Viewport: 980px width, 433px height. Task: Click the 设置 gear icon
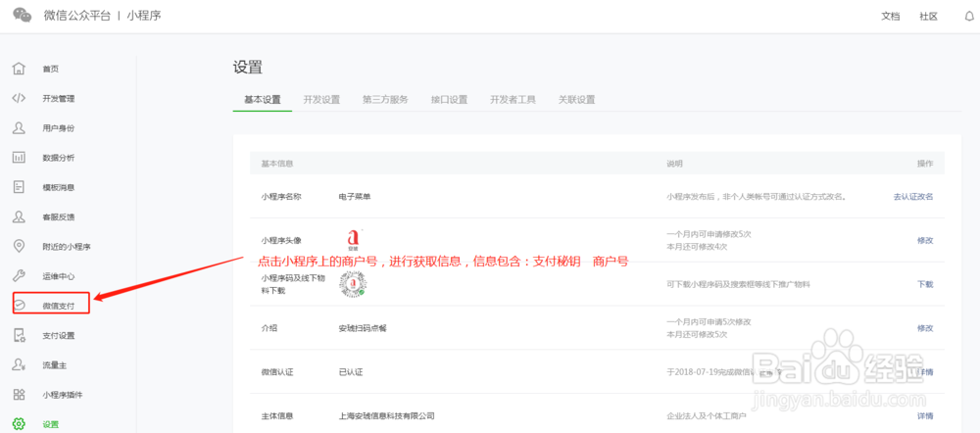coord(19,424)
